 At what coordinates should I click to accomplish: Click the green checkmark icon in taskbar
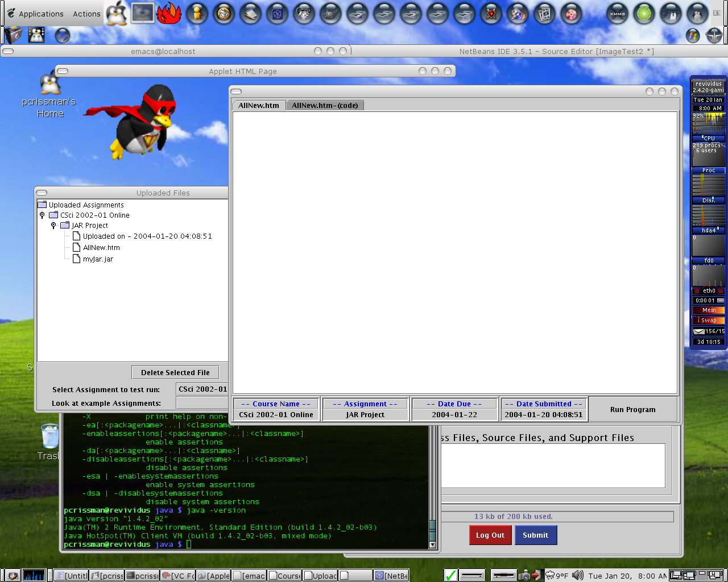coord(450,575)
